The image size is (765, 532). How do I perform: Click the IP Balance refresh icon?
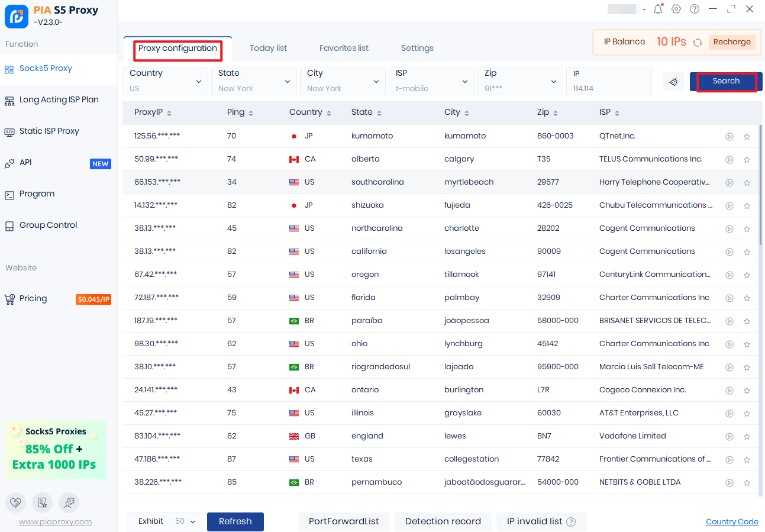tap(698, 42)
